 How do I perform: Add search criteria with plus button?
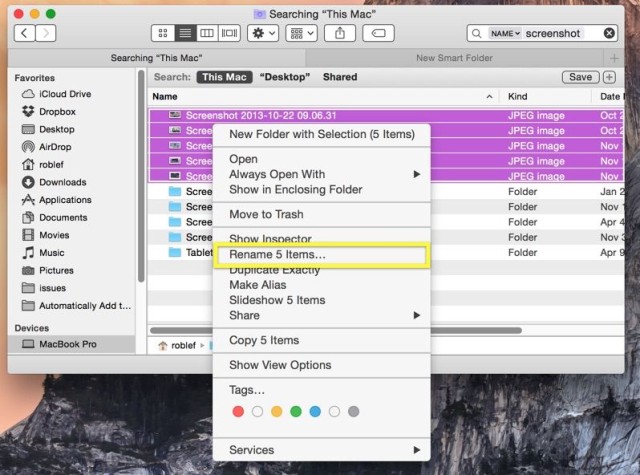(x=610, y=77)
